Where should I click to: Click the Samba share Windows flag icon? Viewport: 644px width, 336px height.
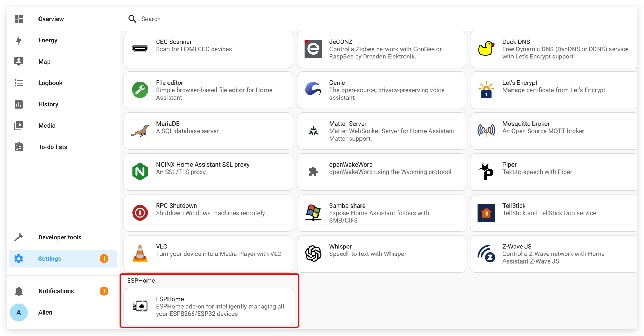[313, 212]
